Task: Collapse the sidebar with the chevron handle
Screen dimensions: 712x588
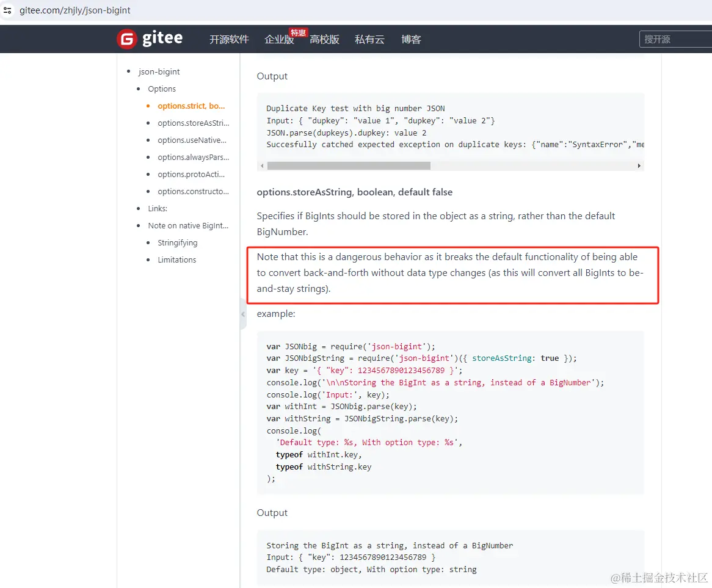Action: 243,314
